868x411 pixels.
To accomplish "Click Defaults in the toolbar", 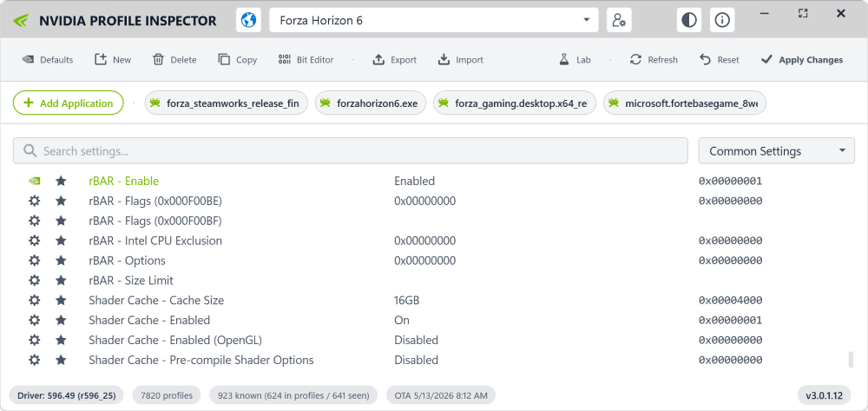I will coord(48,60).
